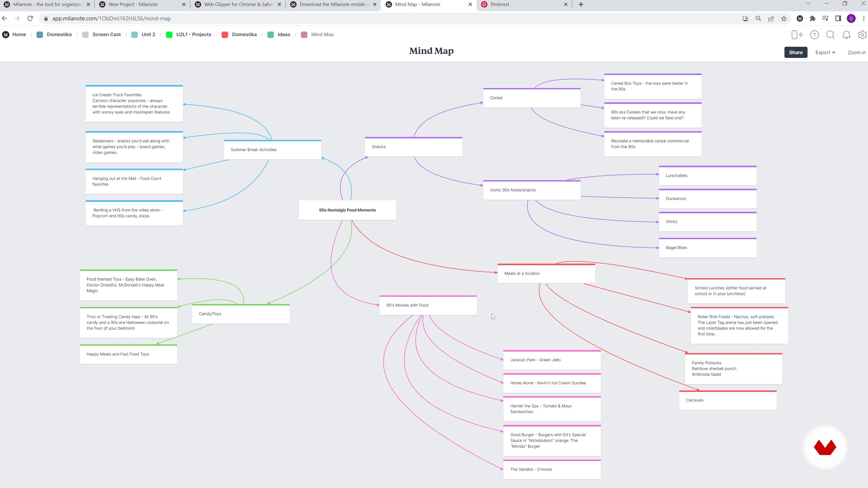Open the help question mark icon
This screenshot has width=868, height=488.
814,35
